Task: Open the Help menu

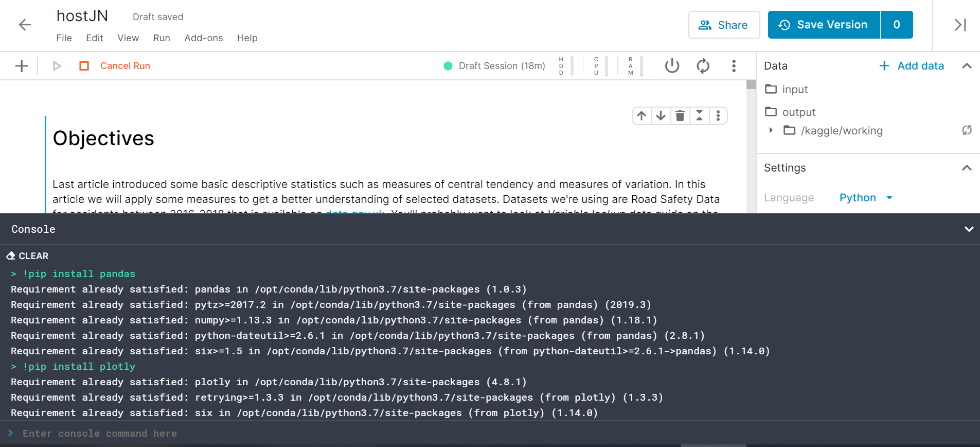Action: (247, 38)
